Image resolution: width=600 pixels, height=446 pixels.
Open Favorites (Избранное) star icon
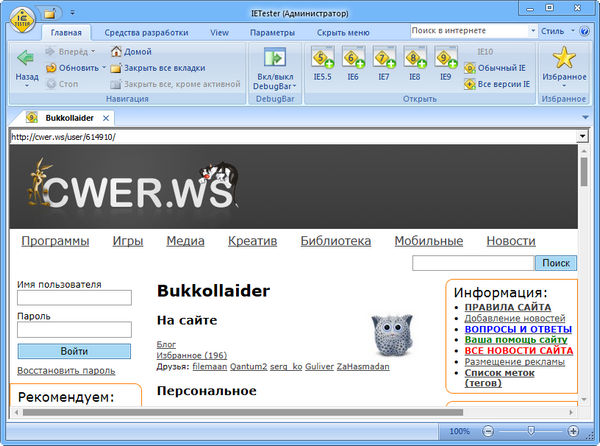click(x=565, y=59)
